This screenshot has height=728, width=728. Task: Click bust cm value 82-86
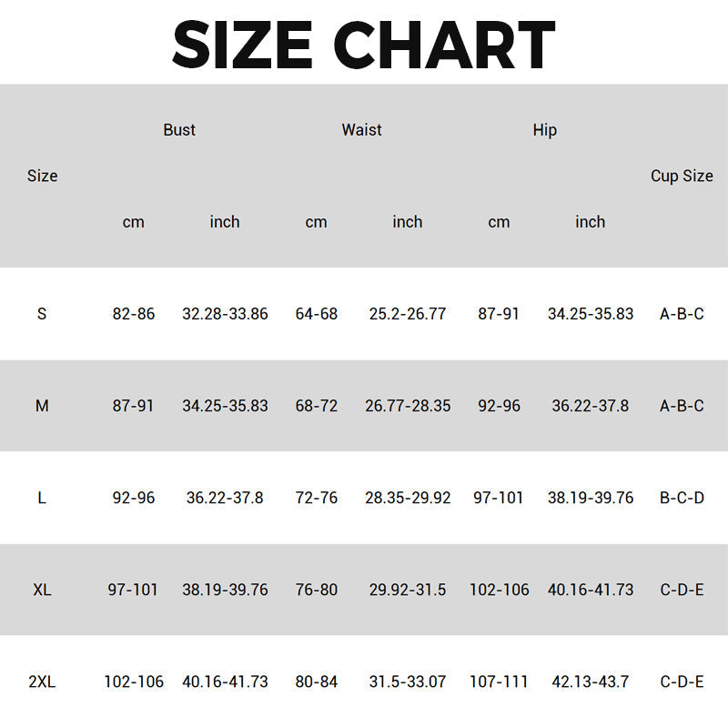point(134,314)
